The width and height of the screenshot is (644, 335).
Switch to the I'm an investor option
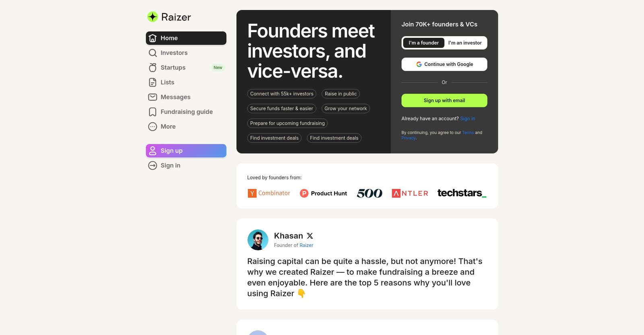465,43
